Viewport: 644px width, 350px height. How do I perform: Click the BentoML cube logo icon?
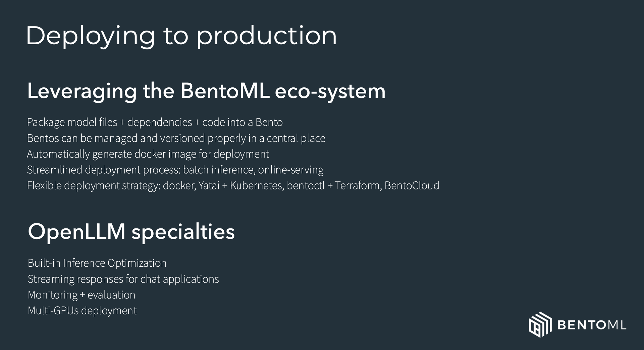(x=540, y=324)
